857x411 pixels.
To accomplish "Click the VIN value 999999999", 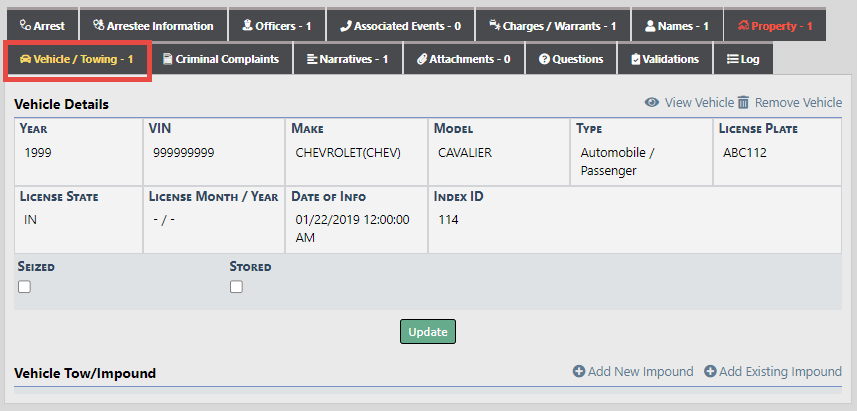I will click(x=184, y=153).
